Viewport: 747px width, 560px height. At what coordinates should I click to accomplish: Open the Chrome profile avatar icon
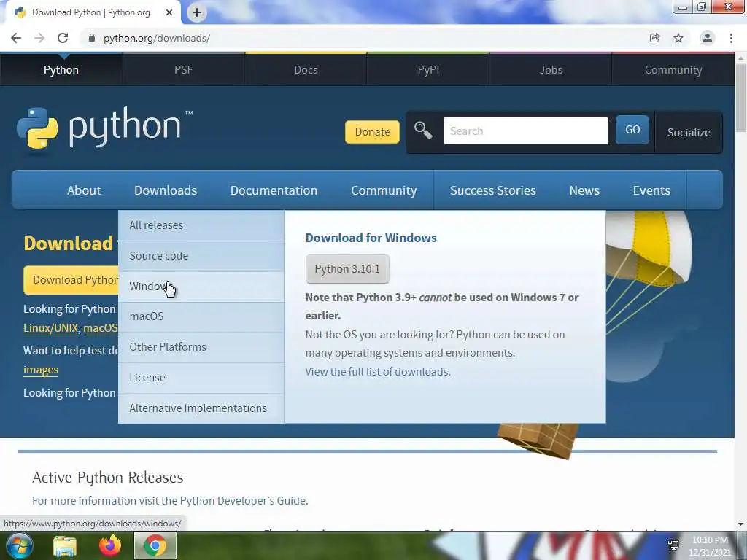(x=708, y=38)
